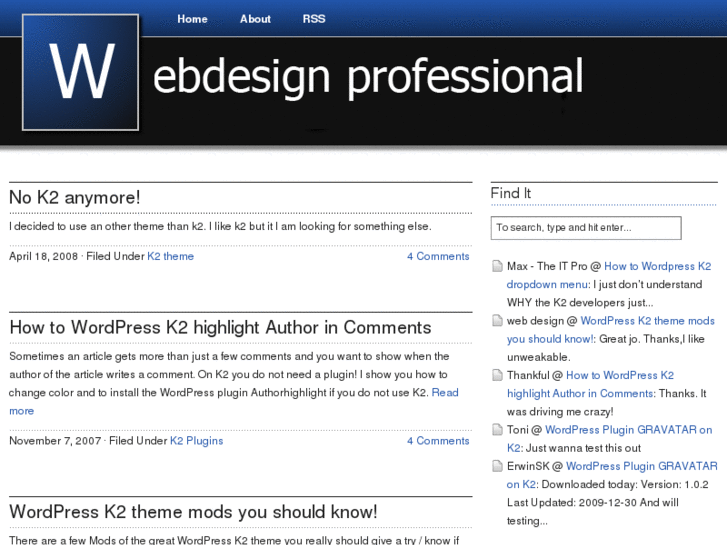Screen dimensions: 727x545
Task: Follow the 'Read more' link in the Author highlight post
Action: (x=445, y=392)
